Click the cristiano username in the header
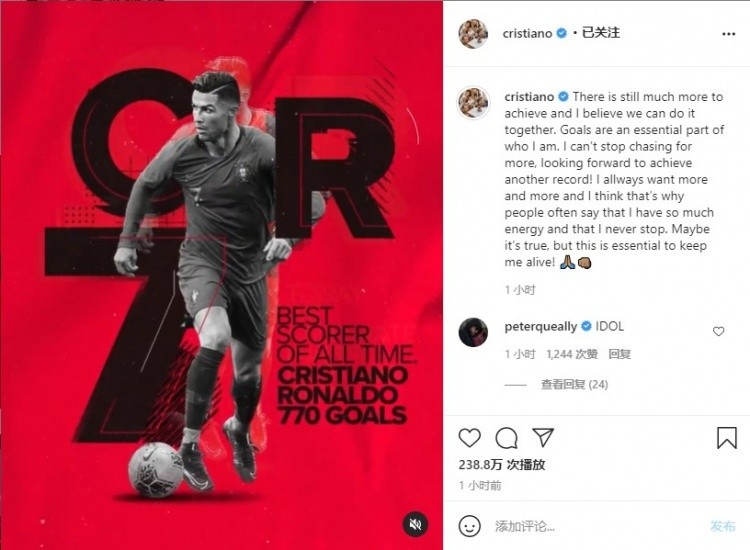This screenshot has height=550, width=750. (527, 33)
